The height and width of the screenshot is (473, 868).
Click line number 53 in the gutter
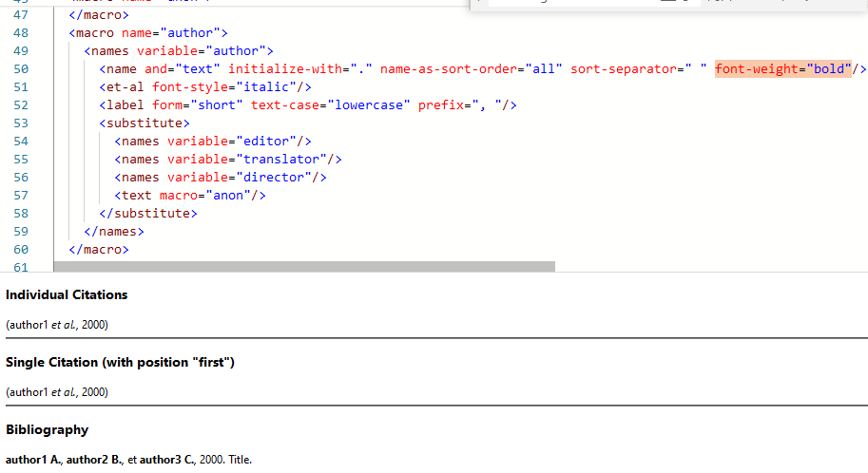click(21, 123)
